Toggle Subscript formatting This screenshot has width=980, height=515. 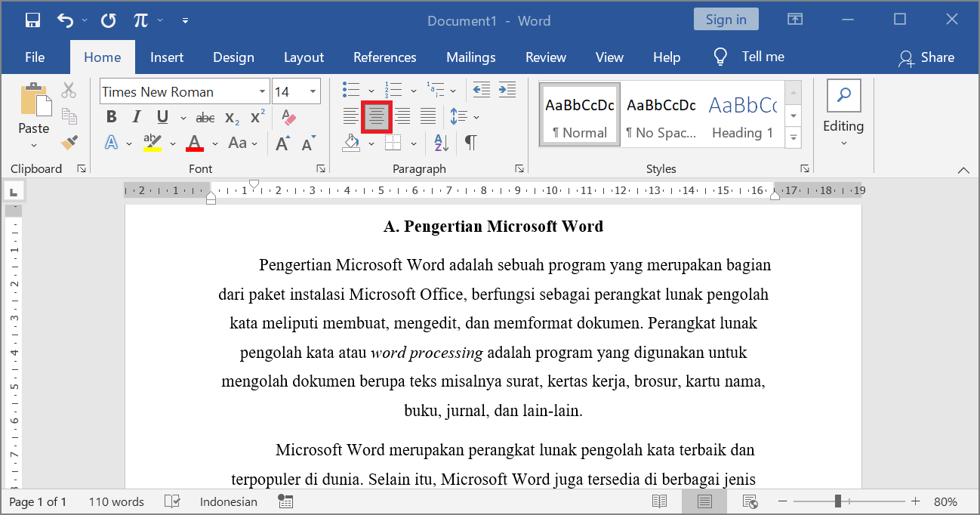(233, 117)
